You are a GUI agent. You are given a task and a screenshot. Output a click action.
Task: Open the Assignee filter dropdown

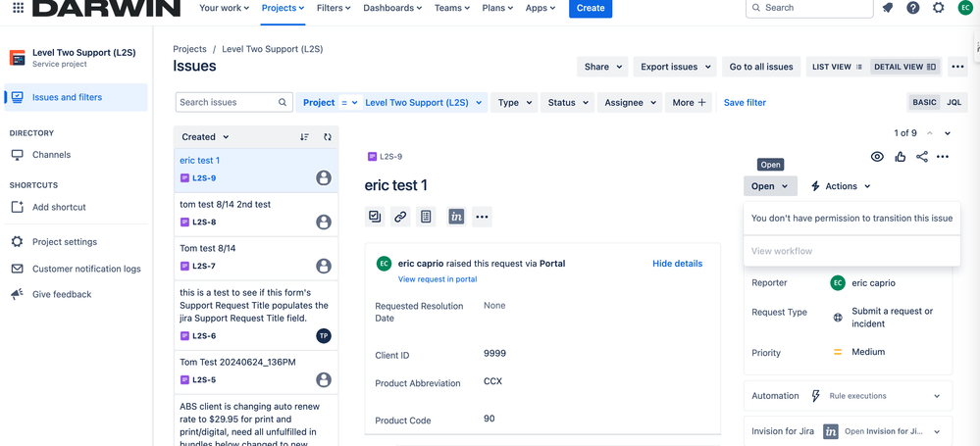point(630,103)
